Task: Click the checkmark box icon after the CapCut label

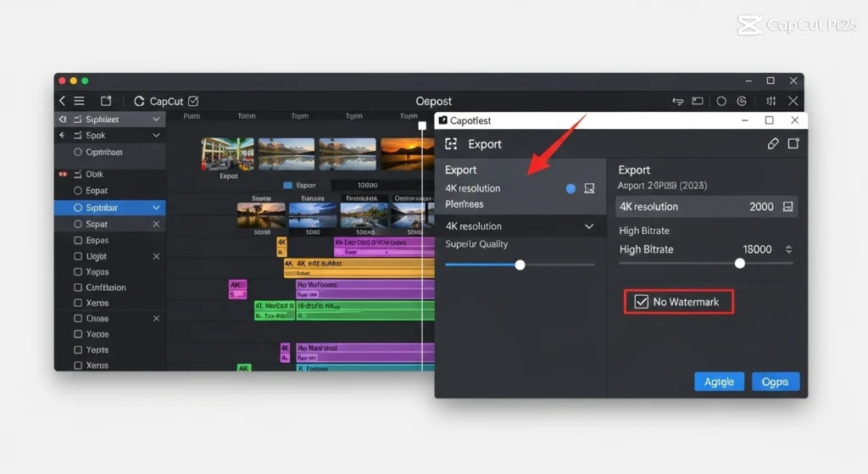Action: (x=193, y=101)
